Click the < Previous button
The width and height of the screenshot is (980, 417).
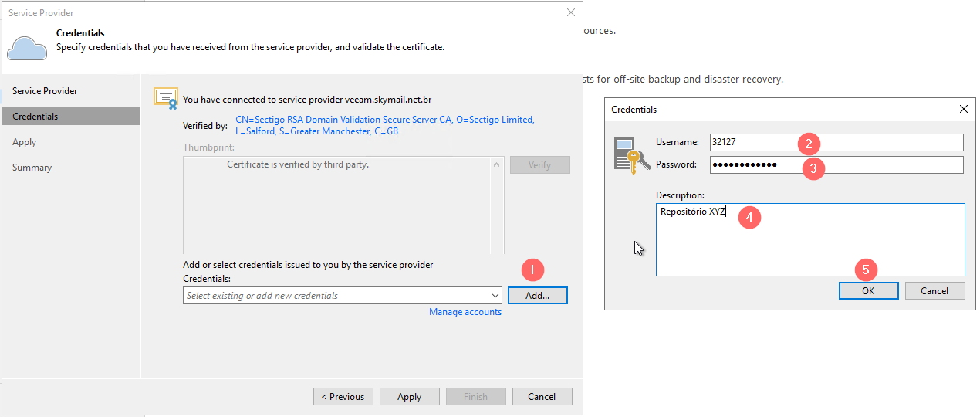click(x=343, y=397)
